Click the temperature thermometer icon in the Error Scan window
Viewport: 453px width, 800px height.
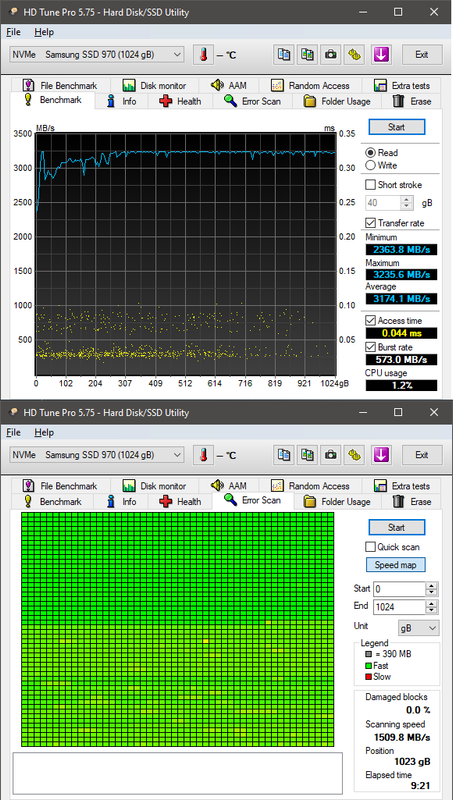[203, 455]
